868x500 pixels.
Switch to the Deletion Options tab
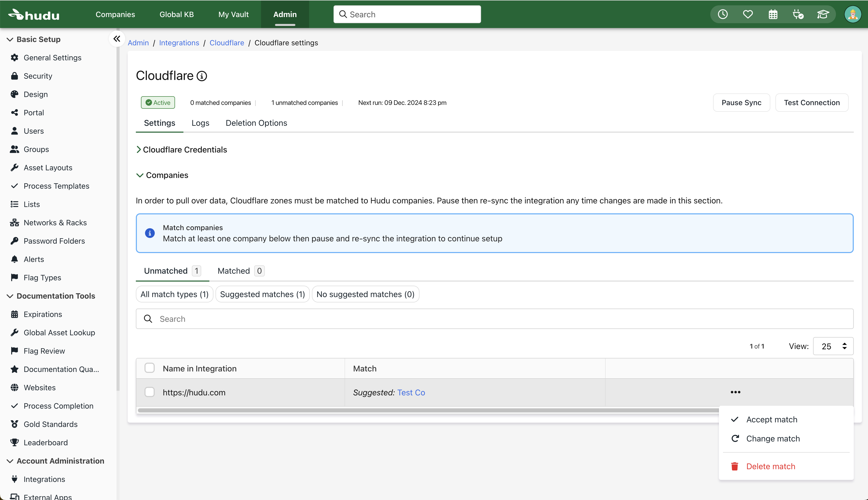[x=256, y=123]
